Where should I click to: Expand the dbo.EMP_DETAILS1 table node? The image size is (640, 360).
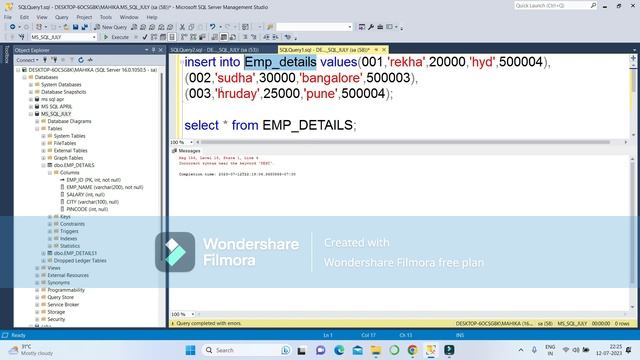click(x=44, y=253)
